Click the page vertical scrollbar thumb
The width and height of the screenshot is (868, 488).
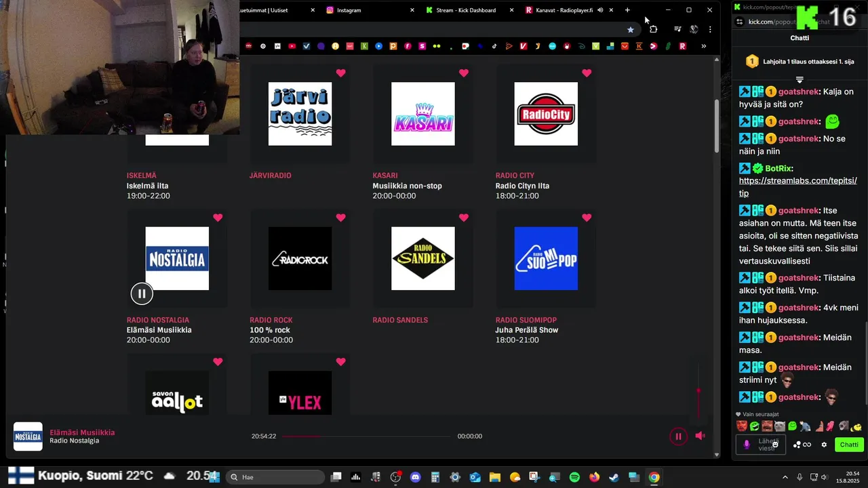717,127
